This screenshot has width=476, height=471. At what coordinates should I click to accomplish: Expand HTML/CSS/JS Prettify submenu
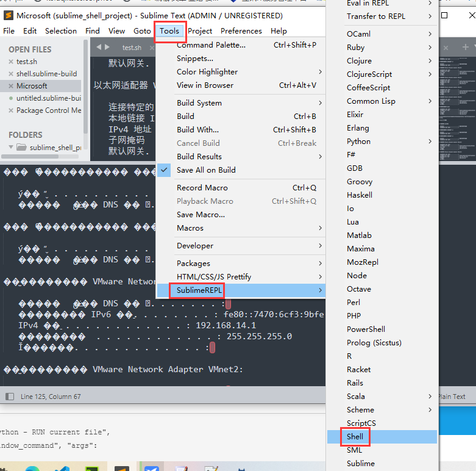coord(241,277)
